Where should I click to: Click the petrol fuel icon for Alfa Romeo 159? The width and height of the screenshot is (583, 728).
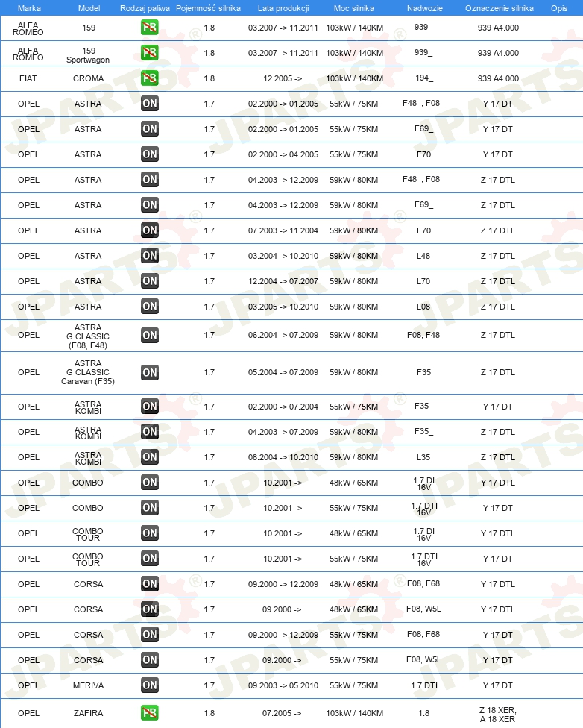coord(149,28)
